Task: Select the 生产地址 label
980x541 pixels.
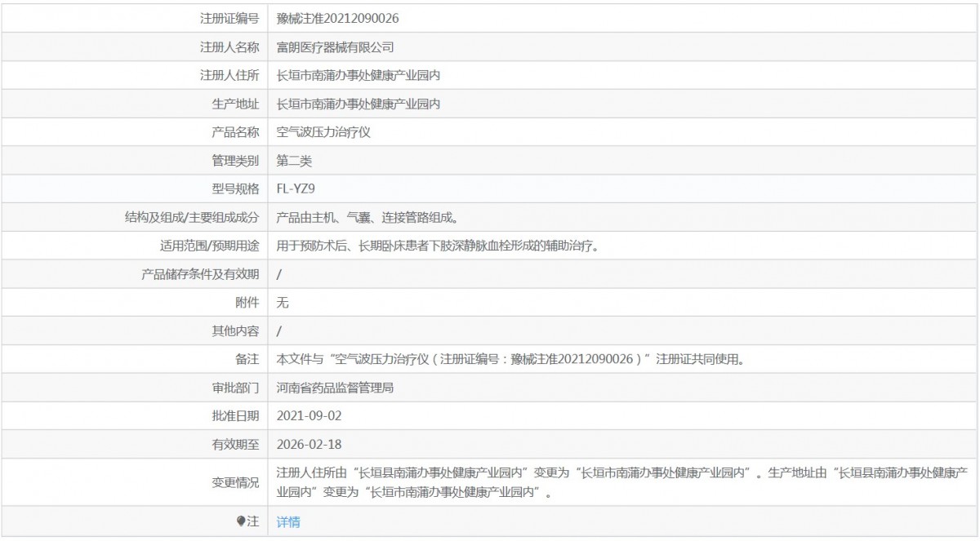Action: 235,104
